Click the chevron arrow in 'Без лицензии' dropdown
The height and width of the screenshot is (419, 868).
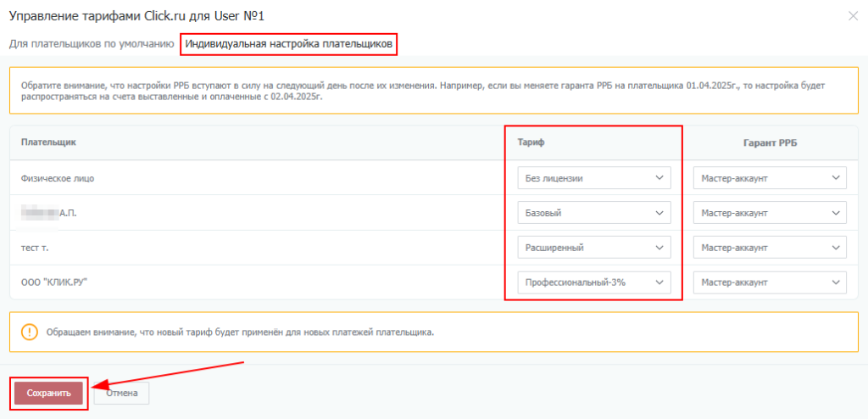point(659,178)
